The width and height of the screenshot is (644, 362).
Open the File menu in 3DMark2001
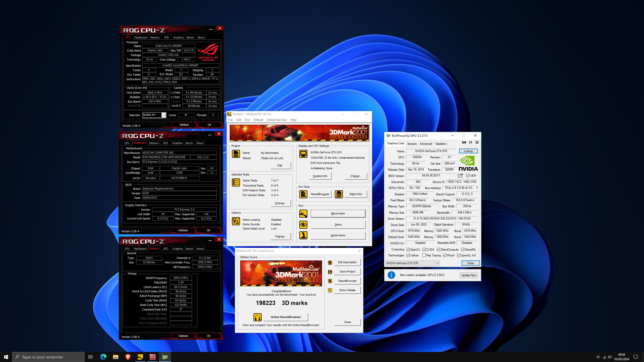[230, 120]
